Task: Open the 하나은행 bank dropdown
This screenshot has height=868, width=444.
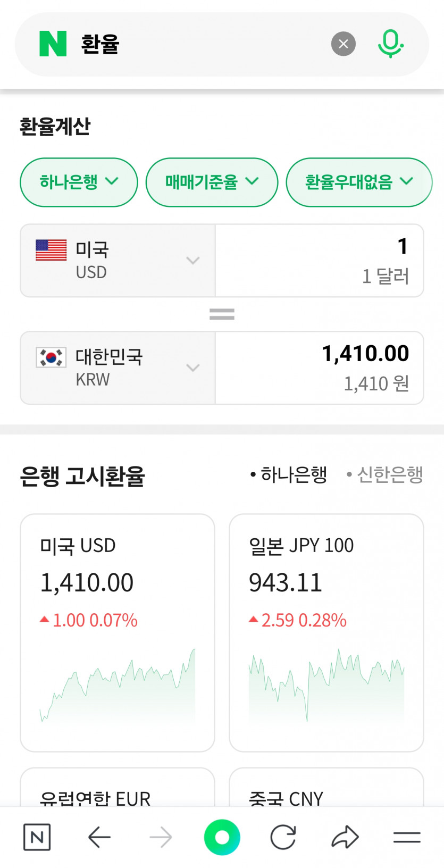Action: 79,182
